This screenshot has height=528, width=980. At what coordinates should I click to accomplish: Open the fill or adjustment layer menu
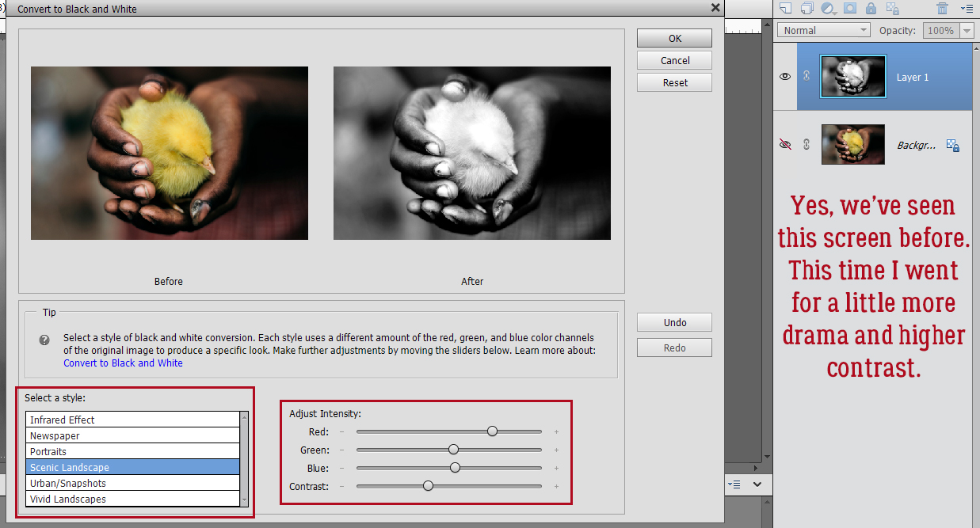tap(829, 9)
